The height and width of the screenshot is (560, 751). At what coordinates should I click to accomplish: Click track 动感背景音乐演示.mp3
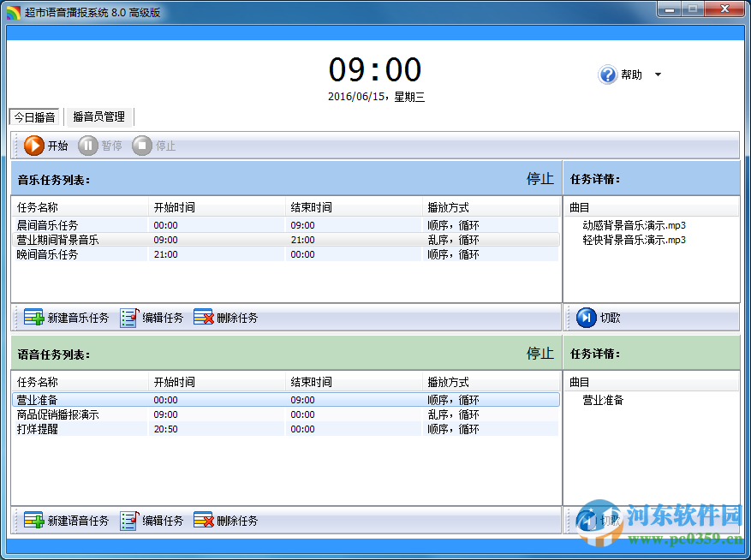tap(634, 225)
